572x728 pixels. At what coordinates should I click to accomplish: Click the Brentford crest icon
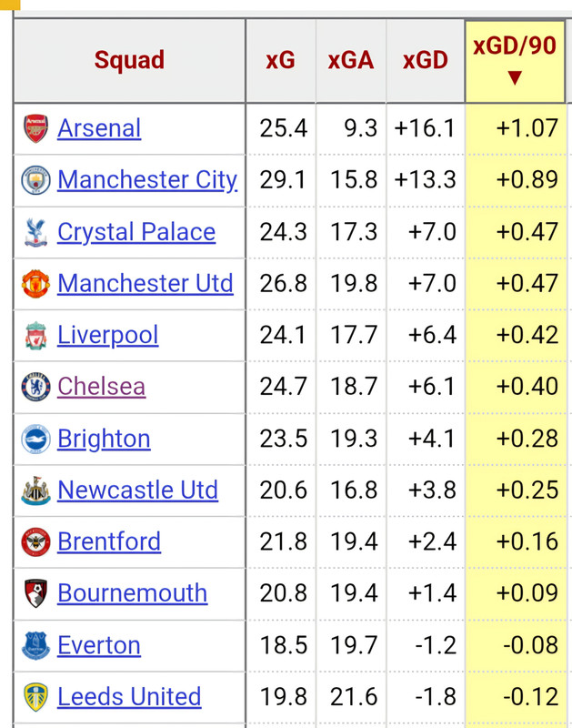35,542
